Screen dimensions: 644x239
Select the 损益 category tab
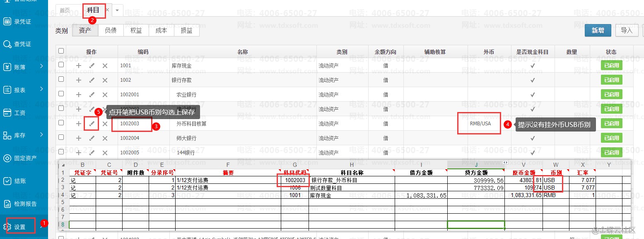[x=186, y=30]
